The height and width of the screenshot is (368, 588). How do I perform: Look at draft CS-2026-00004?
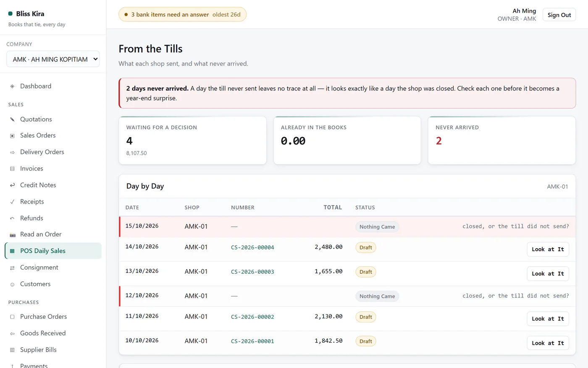click(548, 249)
